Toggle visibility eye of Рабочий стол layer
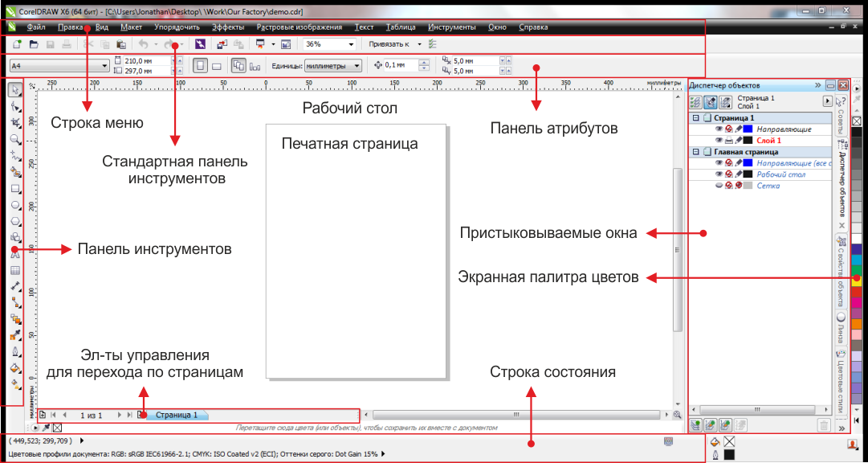Viewport: 868px width, 463px height. coord(719,174)
